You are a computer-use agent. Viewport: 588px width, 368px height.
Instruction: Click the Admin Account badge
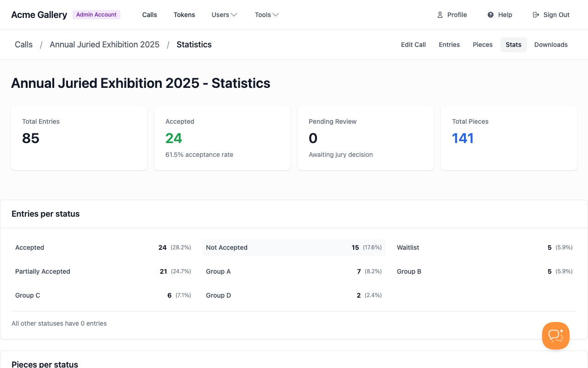96,14
